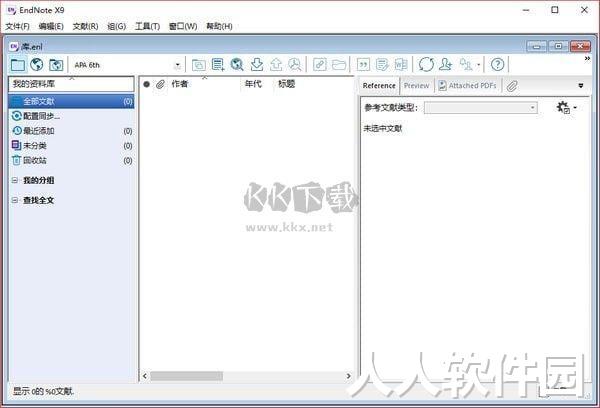Restore the 库.enl library window
600x408 pixels.
[x=558, y=47]
